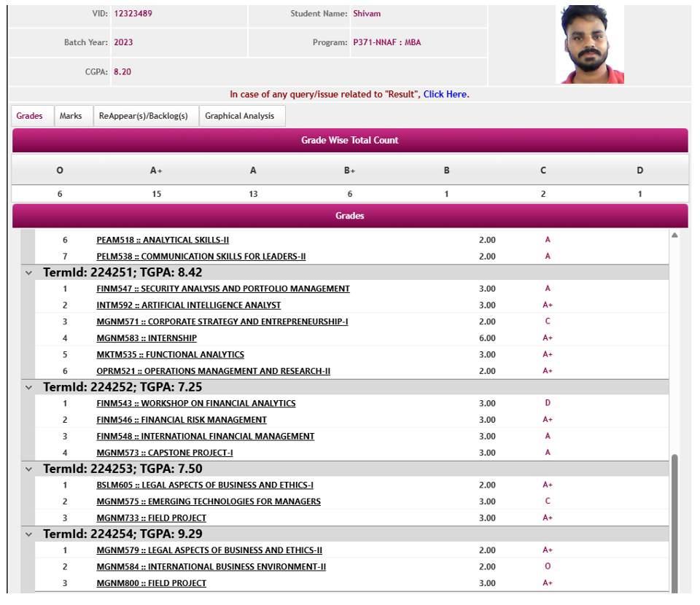Collapse the TermId 224253 group
This screenshot has width=700, height=605.
pos(29,469)
